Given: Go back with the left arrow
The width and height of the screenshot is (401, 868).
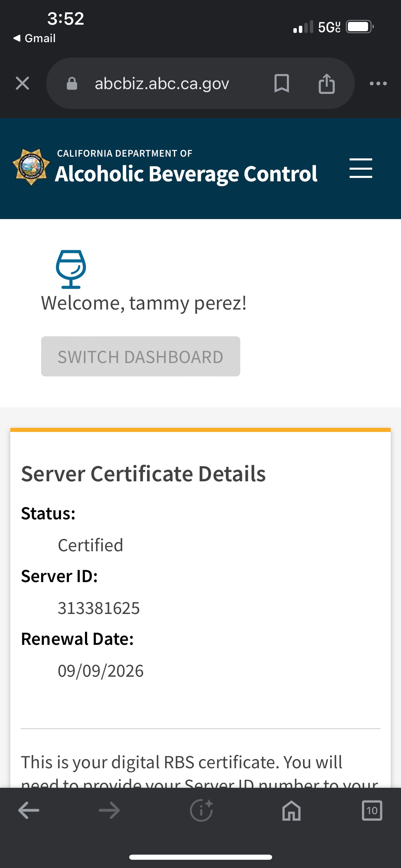Looking at the screenshot, I should (29, 810).
